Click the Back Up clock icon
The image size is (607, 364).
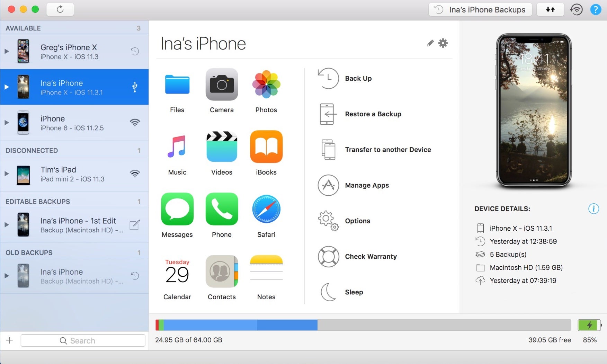[328, 78]
